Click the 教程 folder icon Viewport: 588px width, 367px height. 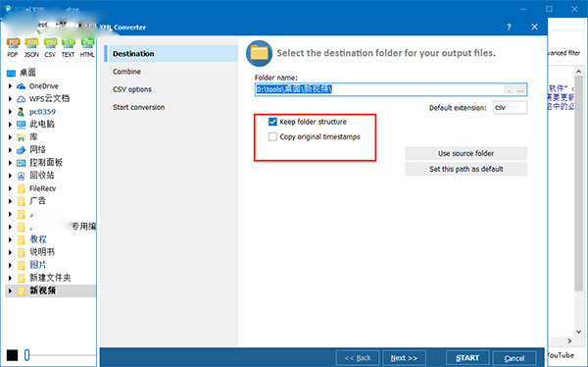[22, 239]
